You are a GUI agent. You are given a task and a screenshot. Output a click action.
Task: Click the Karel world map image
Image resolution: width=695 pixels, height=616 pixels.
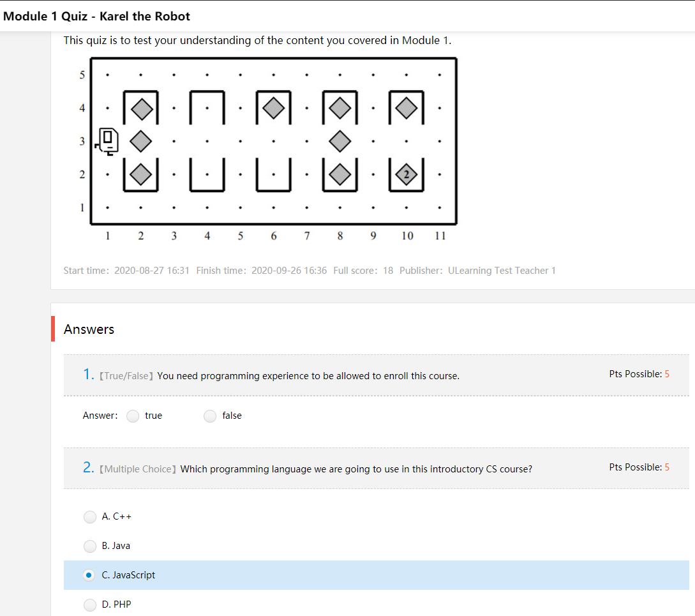[264, 149]
